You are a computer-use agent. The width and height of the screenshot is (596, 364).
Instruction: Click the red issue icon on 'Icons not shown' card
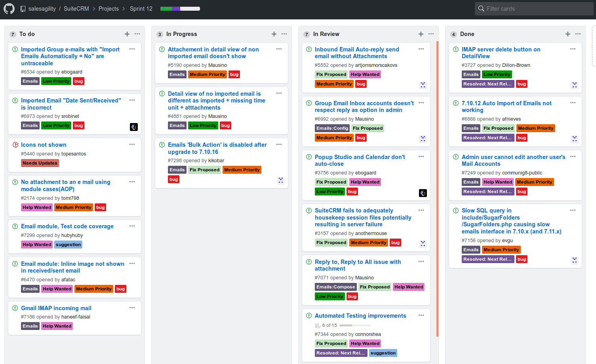coord(15,144)
